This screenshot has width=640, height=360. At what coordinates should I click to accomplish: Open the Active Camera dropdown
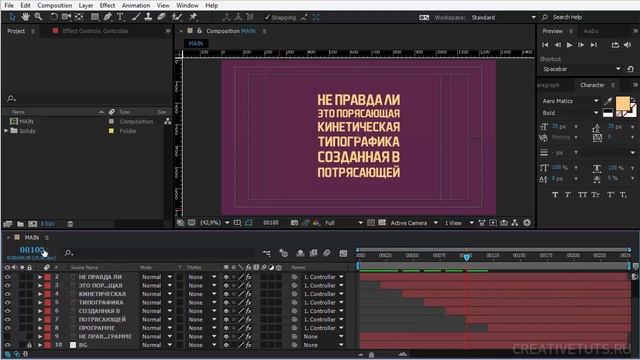pyautogui.click(x=414, y=223)
